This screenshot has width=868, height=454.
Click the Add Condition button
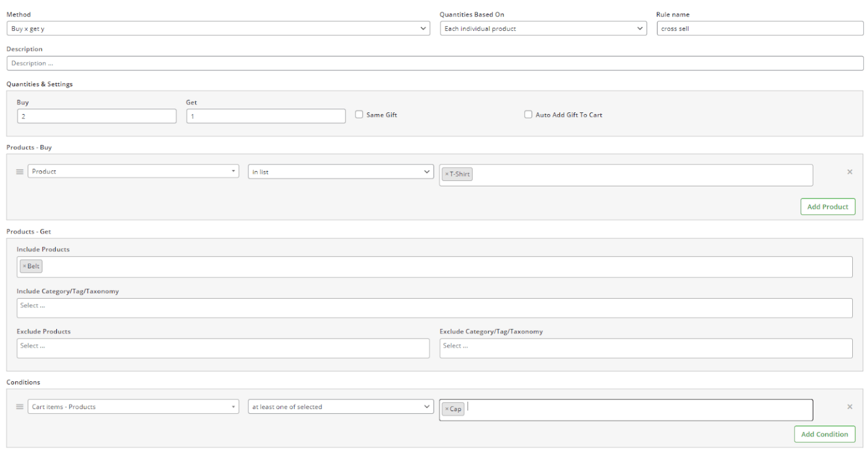point(824,434)
